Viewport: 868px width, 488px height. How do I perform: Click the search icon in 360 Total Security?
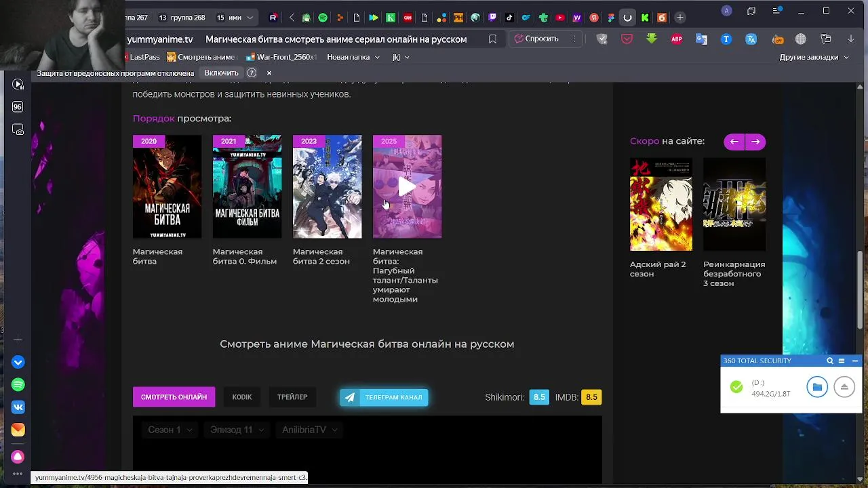[x=830, y=361]
